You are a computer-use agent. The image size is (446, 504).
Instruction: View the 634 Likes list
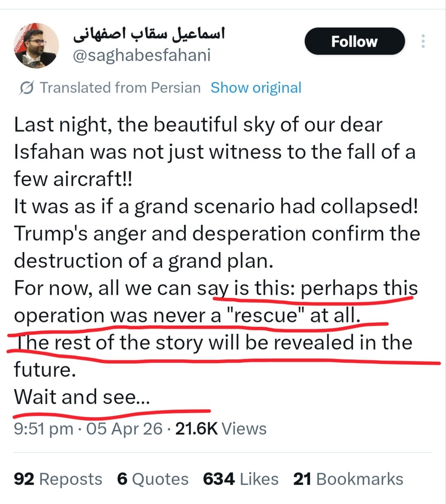click(x=241, y=479)
